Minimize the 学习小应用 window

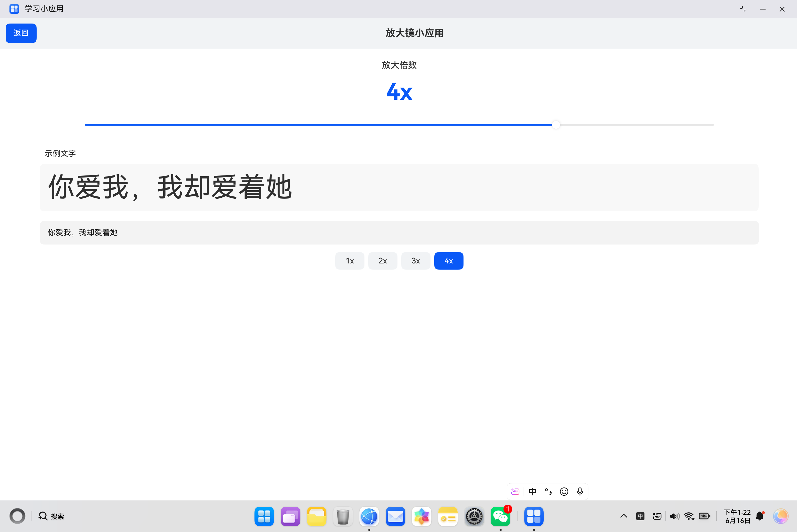pos(763,9)
